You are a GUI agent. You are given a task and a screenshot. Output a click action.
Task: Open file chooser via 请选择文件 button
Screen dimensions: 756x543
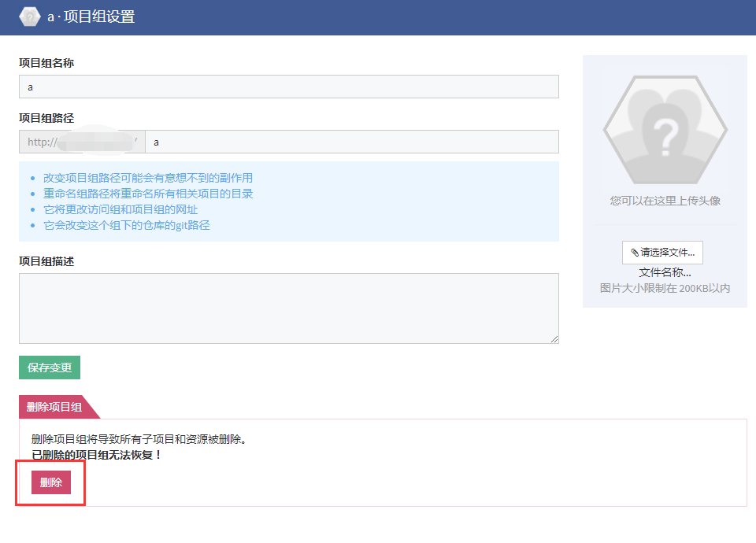[x=662, y=253]
